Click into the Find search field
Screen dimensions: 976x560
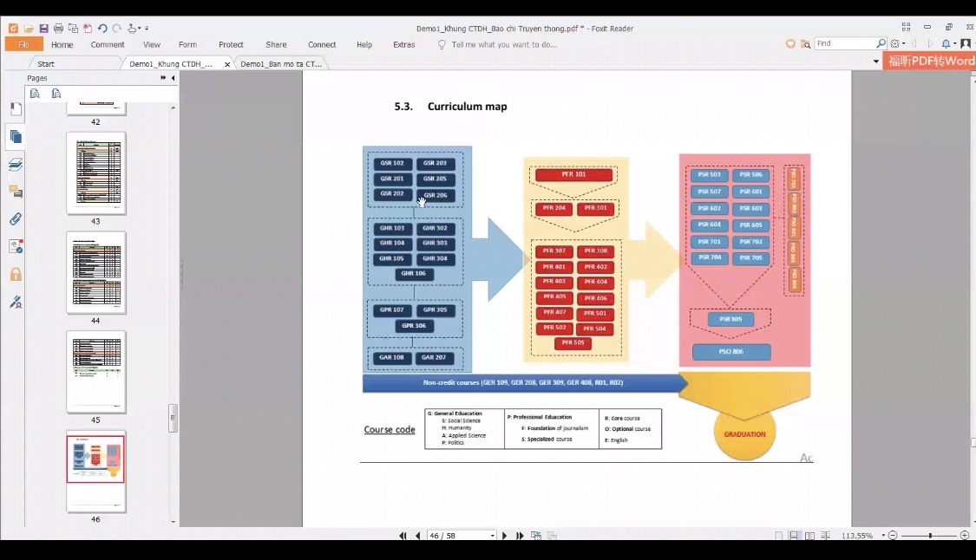pos(845,43)
